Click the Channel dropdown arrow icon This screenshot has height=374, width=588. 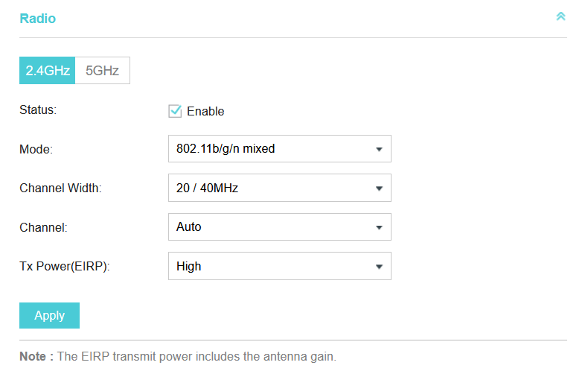[379, 227]
